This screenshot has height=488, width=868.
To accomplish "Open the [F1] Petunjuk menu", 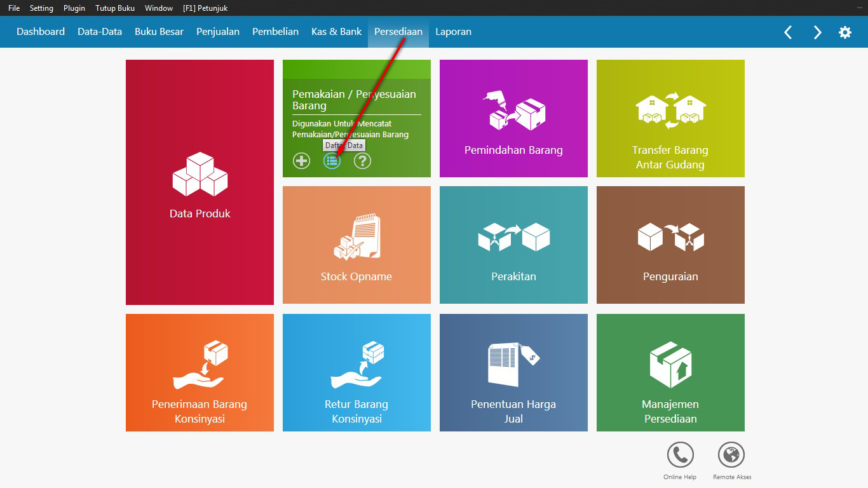I will [x=205, y=8].
